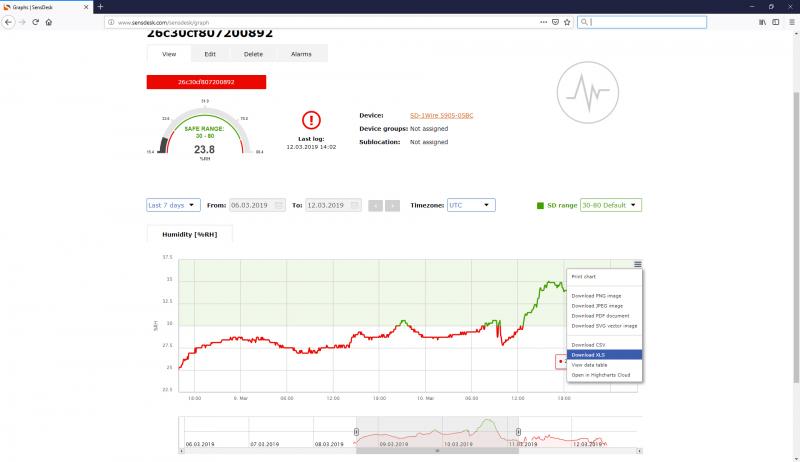The height and width of the screenshot is (462, 800).
Task: Open the chart hamburger export menu icon
Action: pos(637,264)
